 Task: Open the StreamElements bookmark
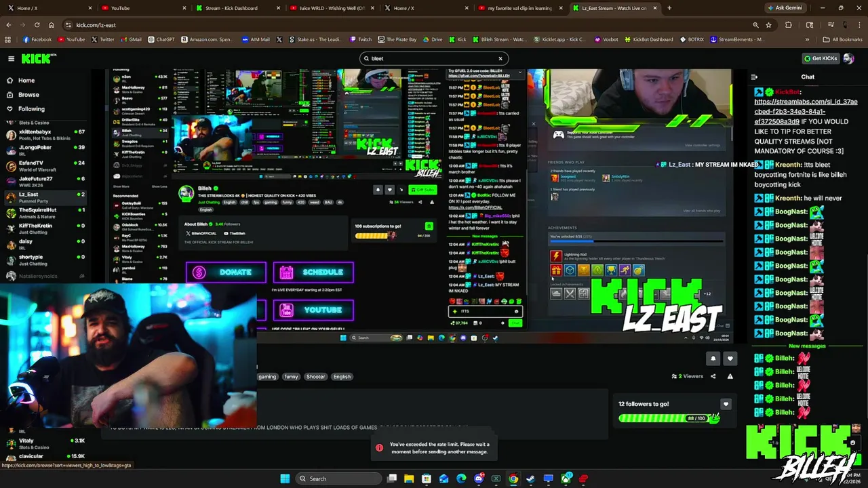737,39
